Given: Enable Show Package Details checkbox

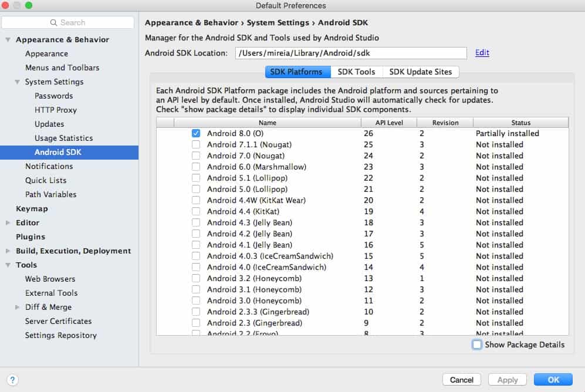Looking at the screenshot, I should tap(477, 344).
